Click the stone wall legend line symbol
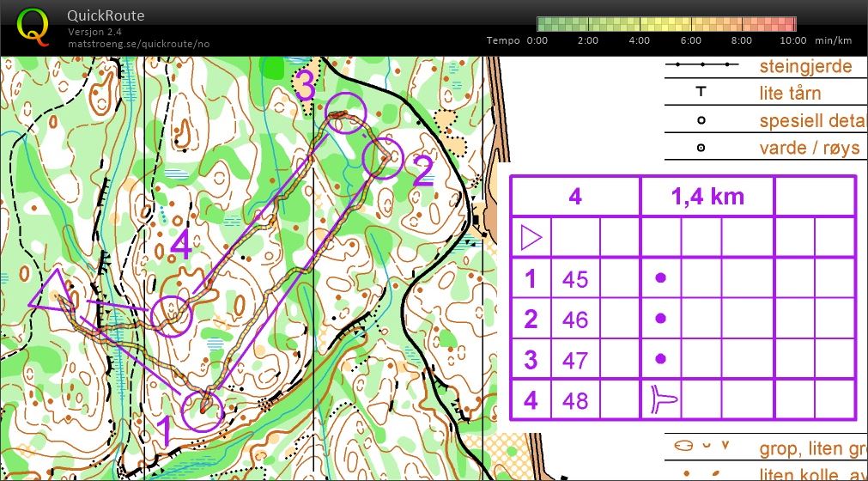The width and height of the screenshot is (868, 481). tap(702, 64)
